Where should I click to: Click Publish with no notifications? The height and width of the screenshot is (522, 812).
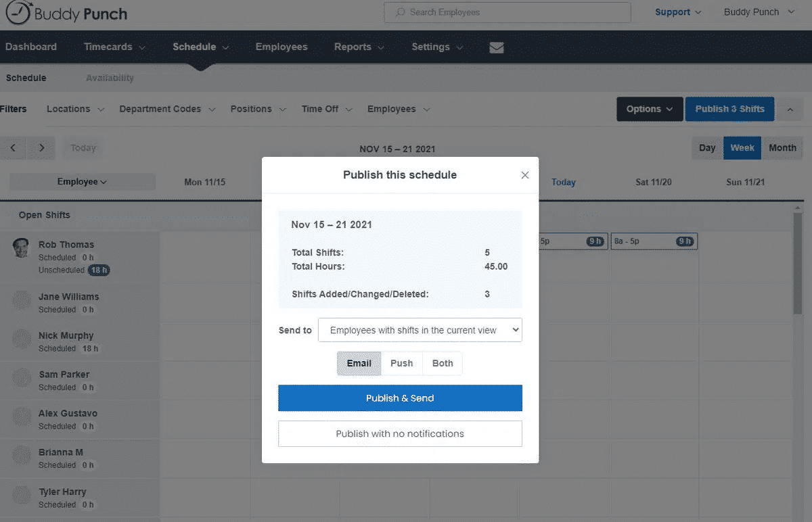click(400, 434)
